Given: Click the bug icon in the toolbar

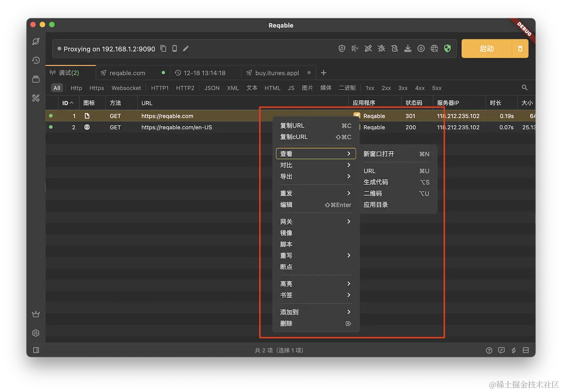Looking at the screenshot, I should 382,49.
